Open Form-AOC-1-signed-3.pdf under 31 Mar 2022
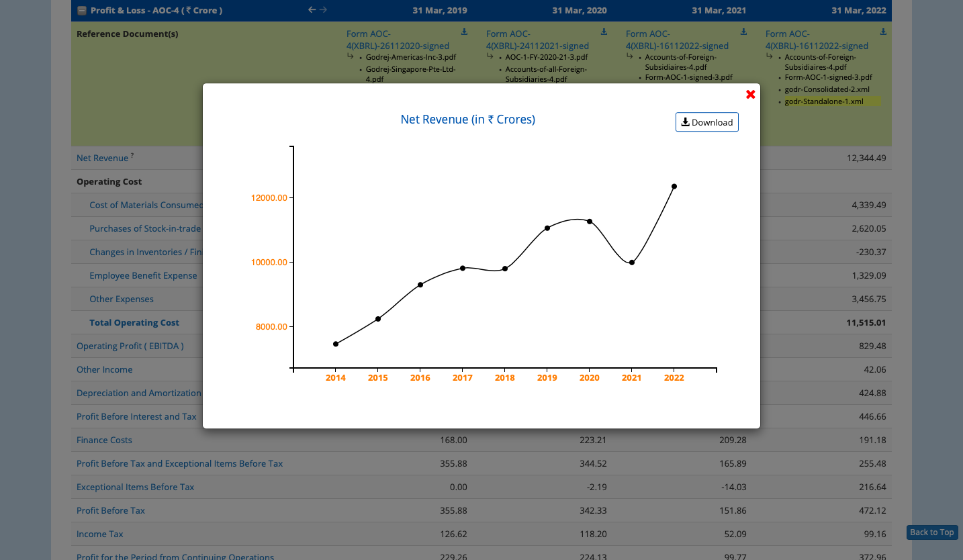The image size is (963, 560). coord(828,77)
